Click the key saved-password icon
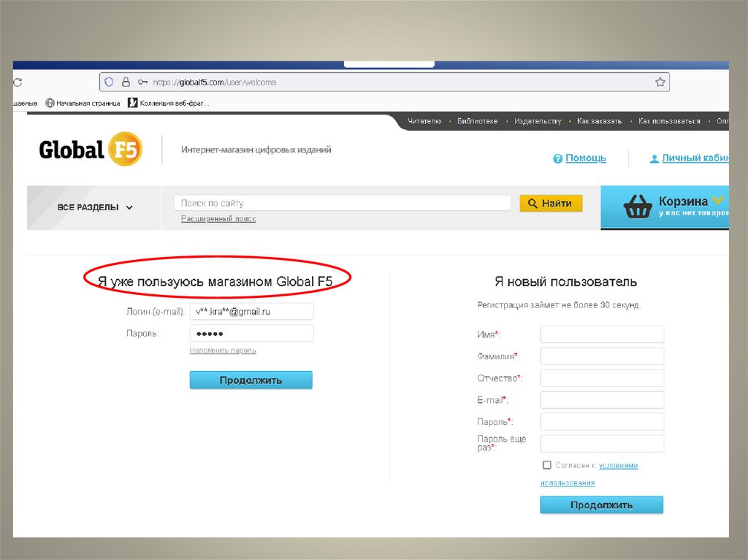This screenshot has height=560, width=748. [x=142, y=82]
